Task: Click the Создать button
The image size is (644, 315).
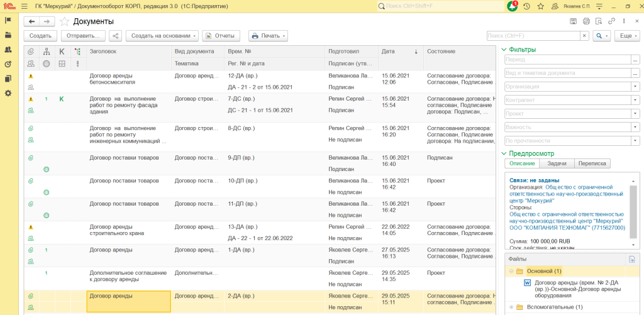Action: pyautogui.click(x=40, y=36)
